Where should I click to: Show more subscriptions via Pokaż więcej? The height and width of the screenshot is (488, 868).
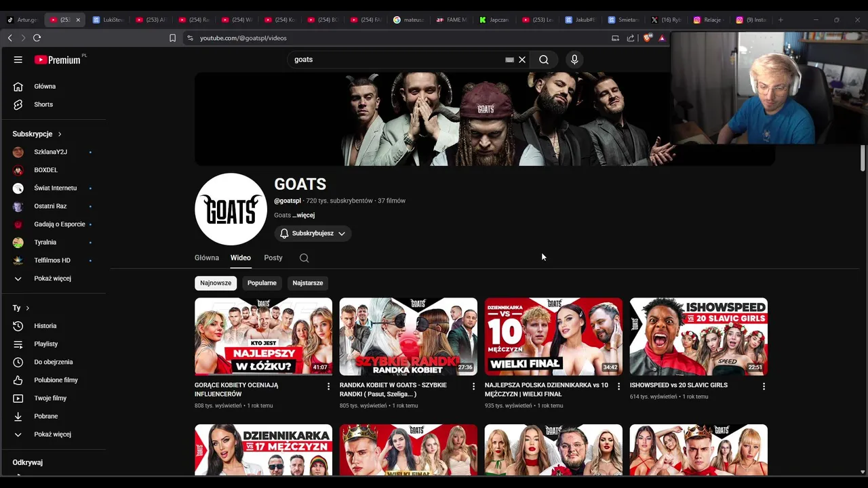tap(53, 279)
